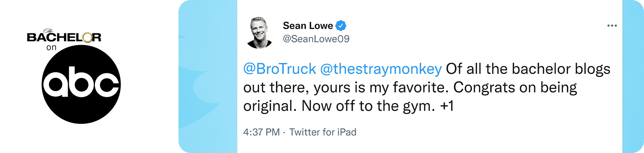Click the @SeanLowe09 handle

pos(316,39)
